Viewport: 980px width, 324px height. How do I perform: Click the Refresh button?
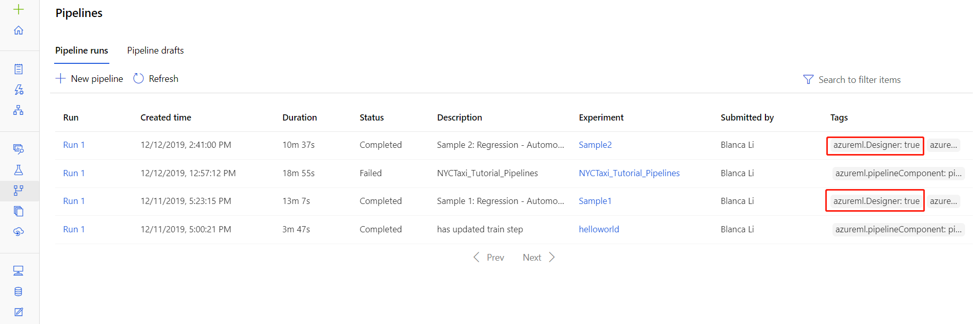tap(156, 79)
